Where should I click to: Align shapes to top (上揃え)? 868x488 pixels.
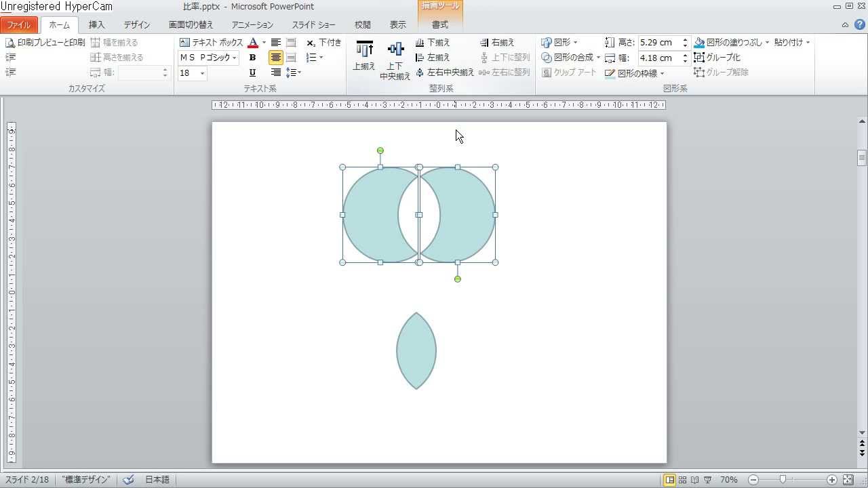(x=364, y=56)
